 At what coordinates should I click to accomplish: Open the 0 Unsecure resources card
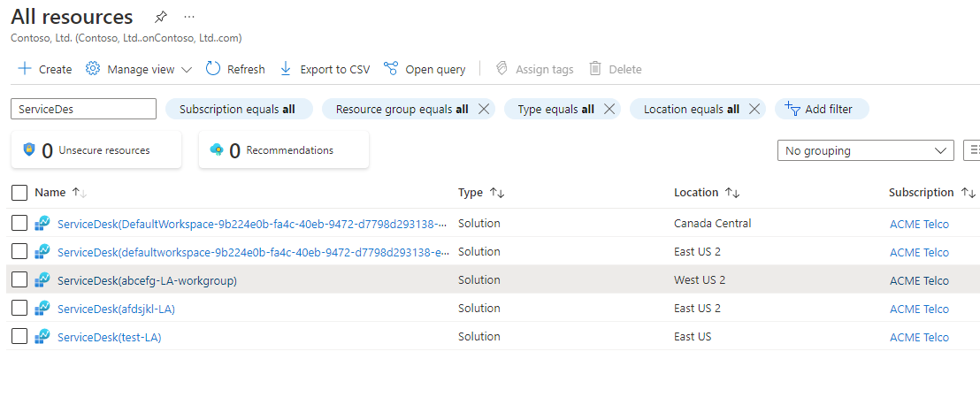(x=96, y=149)
